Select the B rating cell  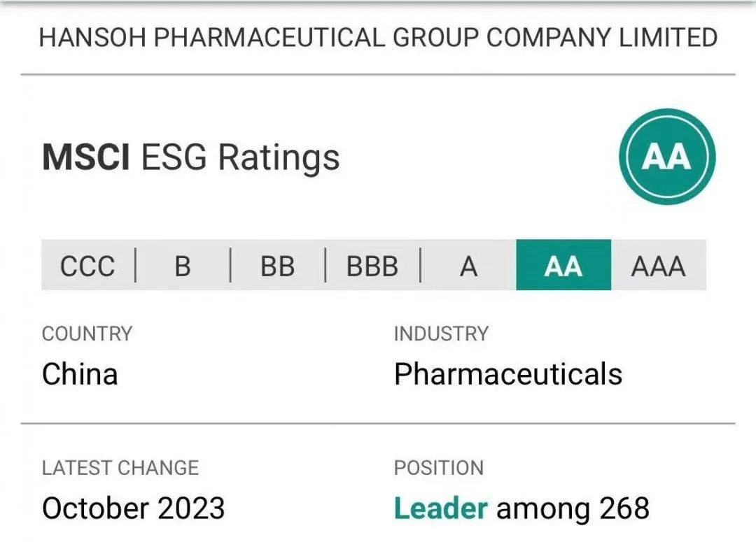point(182,266)
